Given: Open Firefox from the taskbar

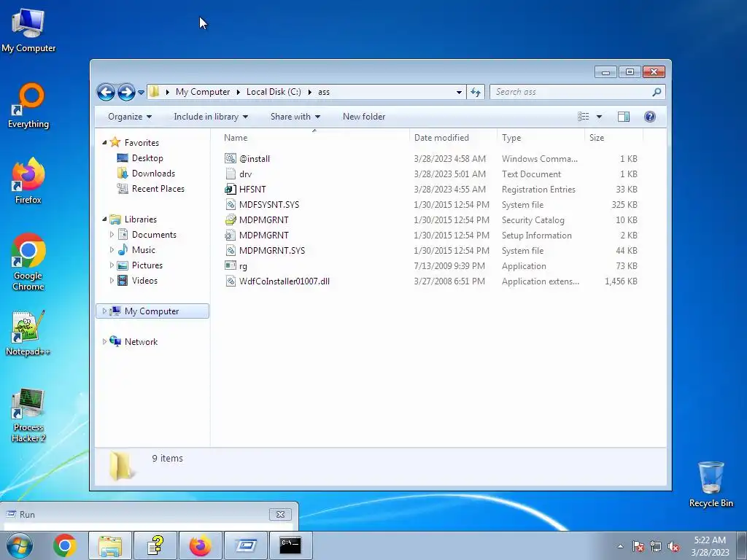Looking at the screenshot, I should tap(201, 545).
